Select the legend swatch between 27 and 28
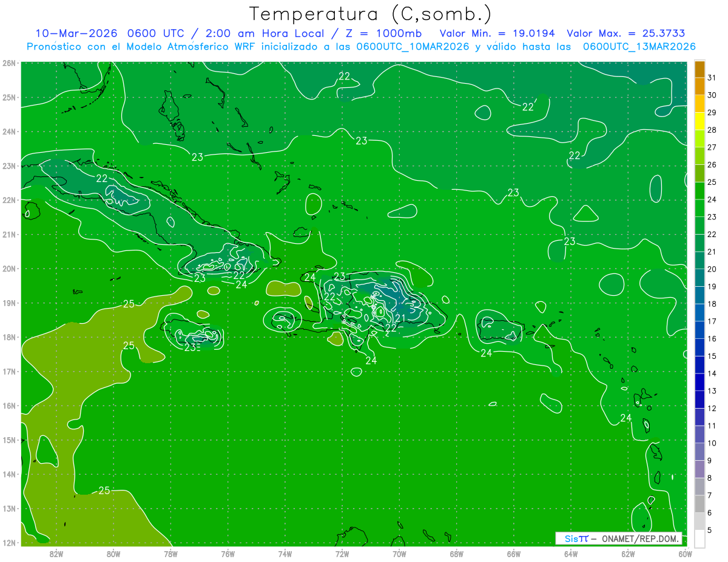This screenshot has width=728, height=562. [699, 139]
